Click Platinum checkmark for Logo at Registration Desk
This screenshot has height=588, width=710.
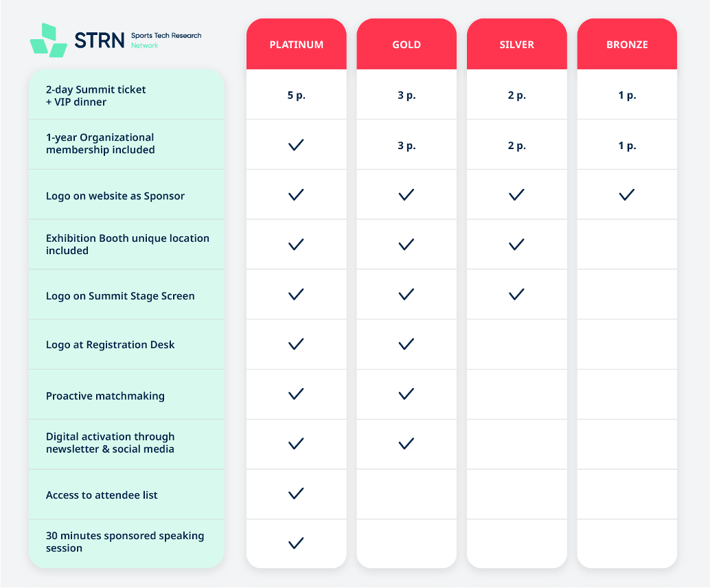[296, 344]
